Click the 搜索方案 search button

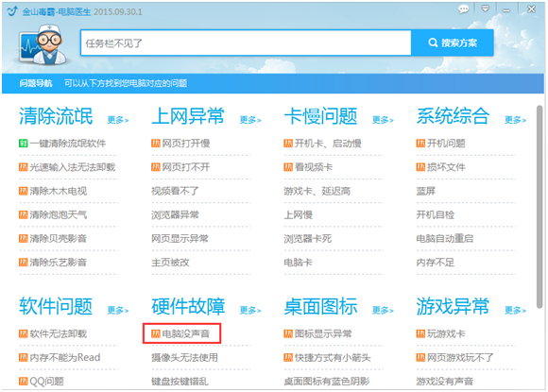coord(453,43)
